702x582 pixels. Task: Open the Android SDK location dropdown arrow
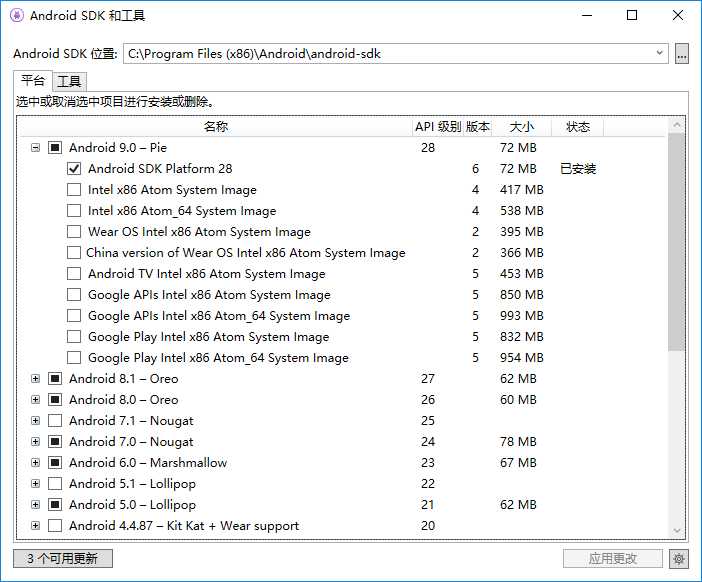click(659, 53)
